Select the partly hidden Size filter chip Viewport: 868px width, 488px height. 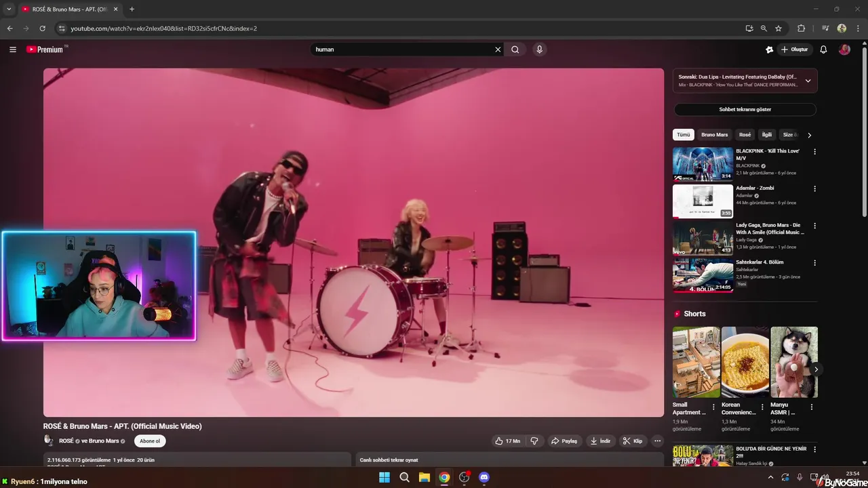pos(790,135)
